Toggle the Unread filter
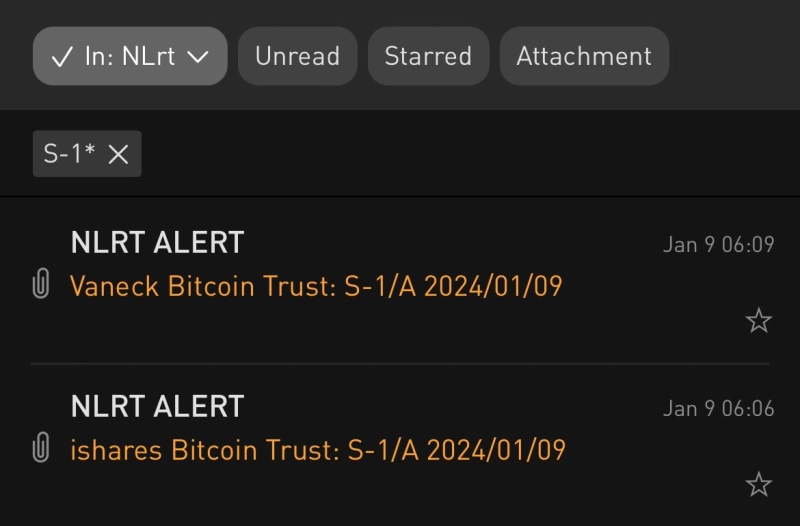This screenshot has height=526, width=800. [x=297, y=56]
